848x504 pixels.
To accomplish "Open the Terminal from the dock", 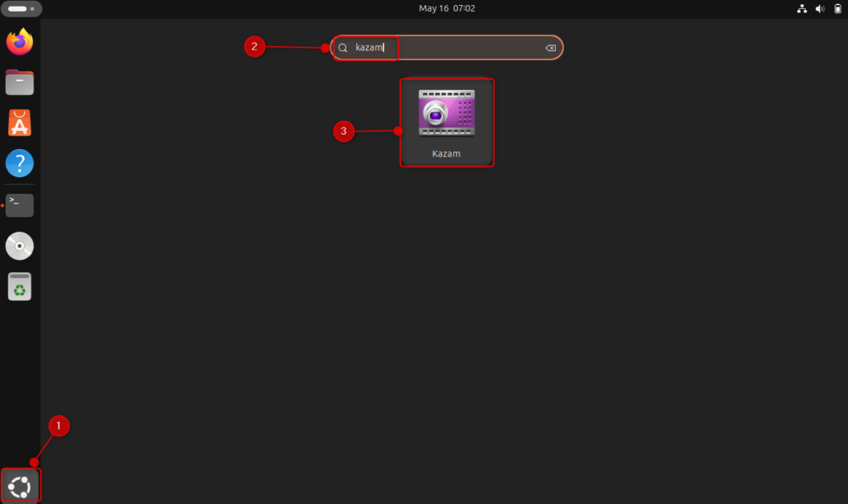I will coord(19,205).
